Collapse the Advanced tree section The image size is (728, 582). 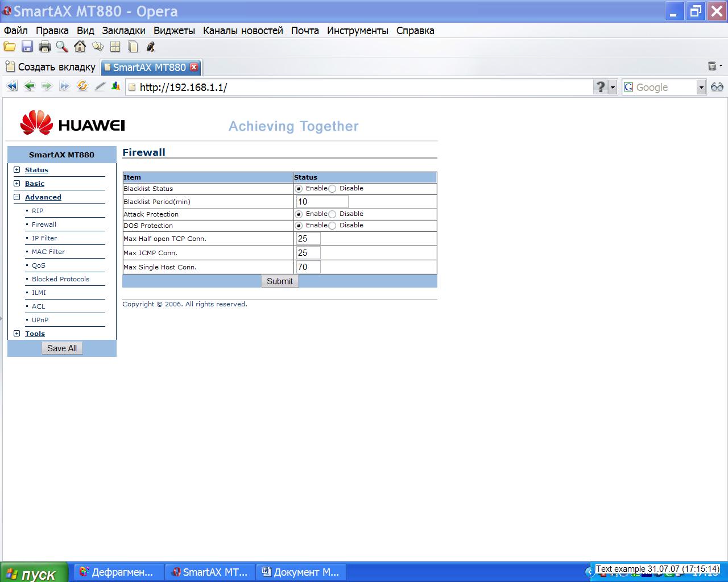click(x=16, y=197)
